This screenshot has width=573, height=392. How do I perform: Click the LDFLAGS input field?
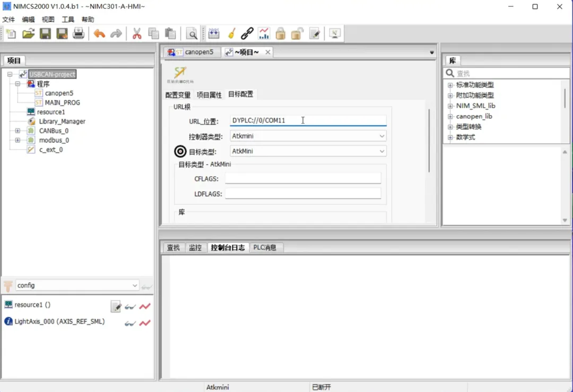click(x=303, y=194)
